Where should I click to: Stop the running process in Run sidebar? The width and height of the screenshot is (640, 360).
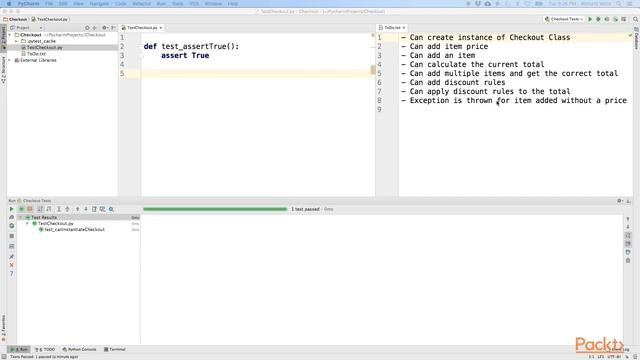click(11, 236)
